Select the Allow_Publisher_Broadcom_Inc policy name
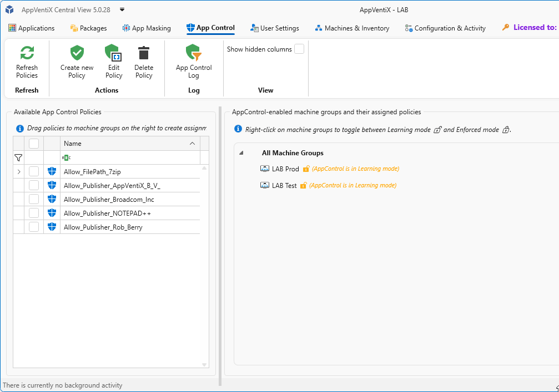Viewport: 559px width, 392px height. pos(109,200)
